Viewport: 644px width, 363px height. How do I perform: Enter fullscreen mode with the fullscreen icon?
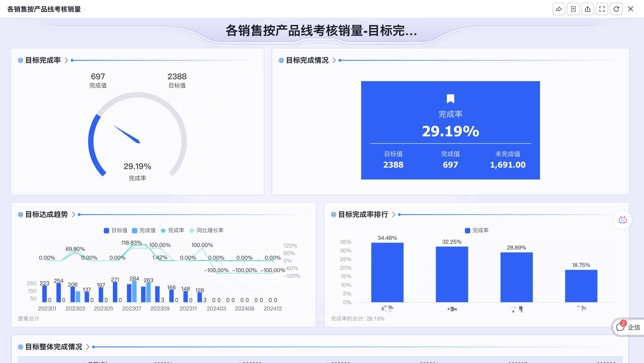[602, 9]
